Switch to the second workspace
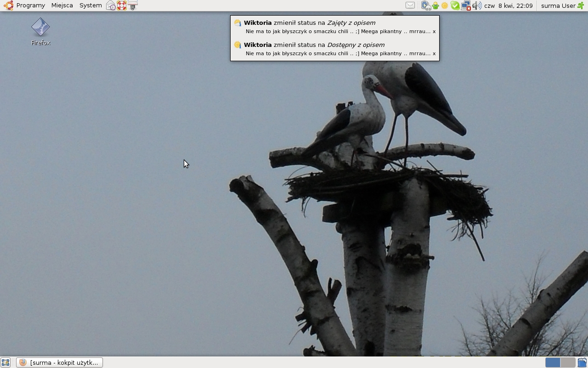This screenshot has width=588, height=368. pyautogui.click(x=568, y=362)
